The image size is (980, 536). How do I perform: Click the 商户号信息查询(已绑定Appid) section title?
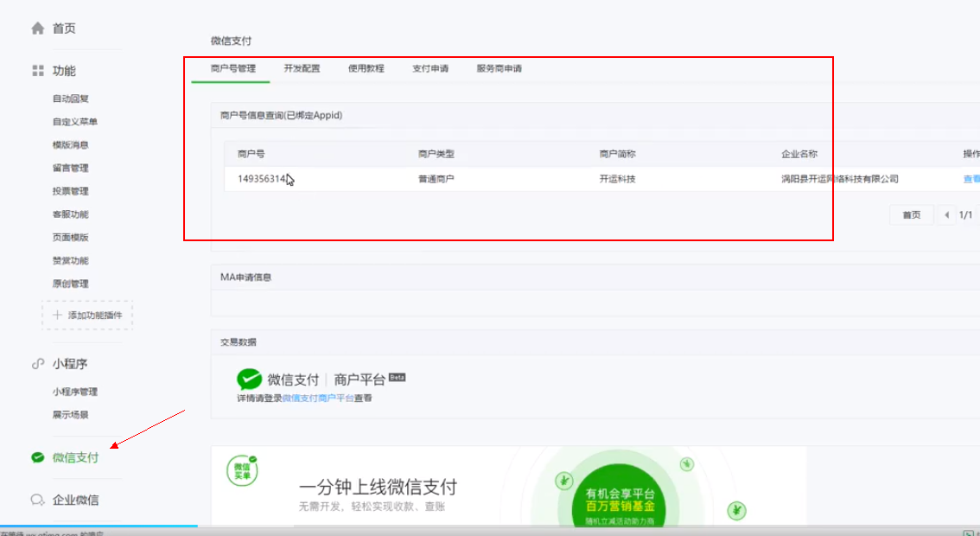(x=281, y=115)
